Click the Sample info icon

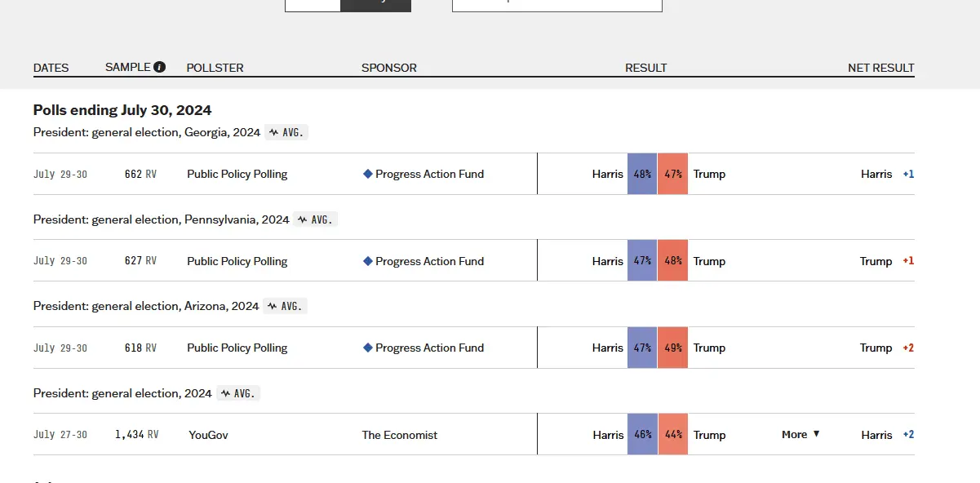(x=160, y=67)
